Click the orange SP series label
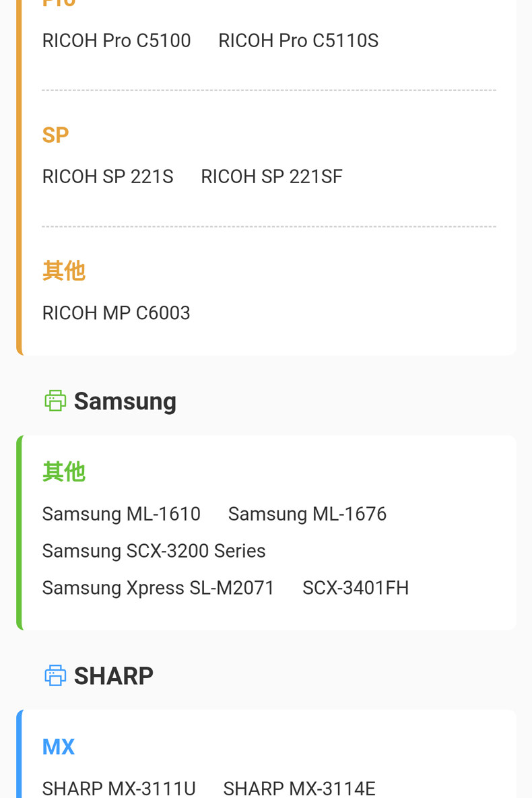Screen dimensions: 532x798 (55, 135)
